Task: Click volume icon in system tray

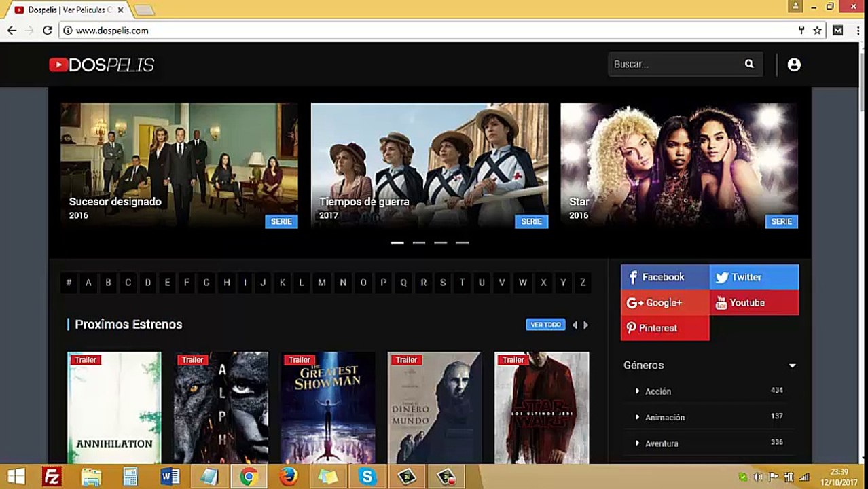Action: [759, 477]
